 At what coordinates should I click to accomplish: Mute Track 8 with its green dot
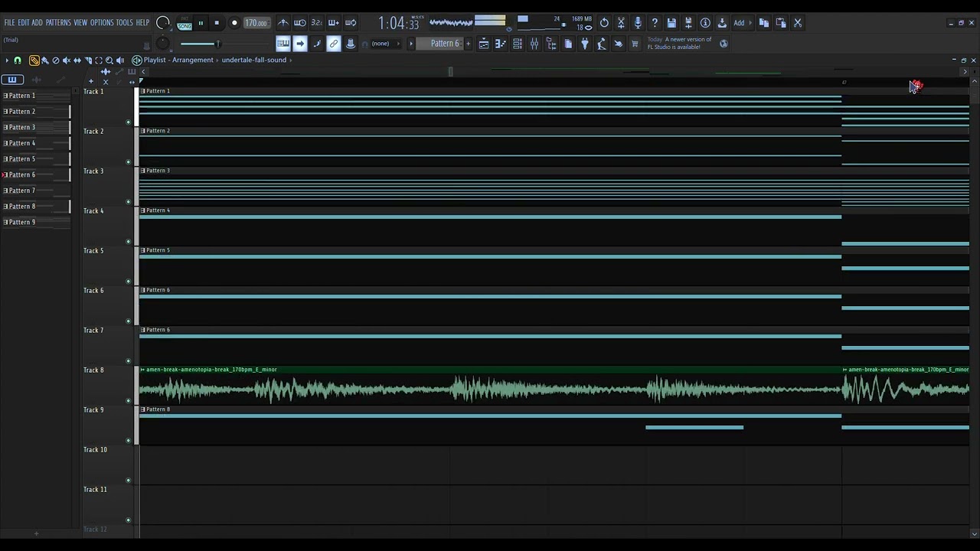(x=128, y=401)
